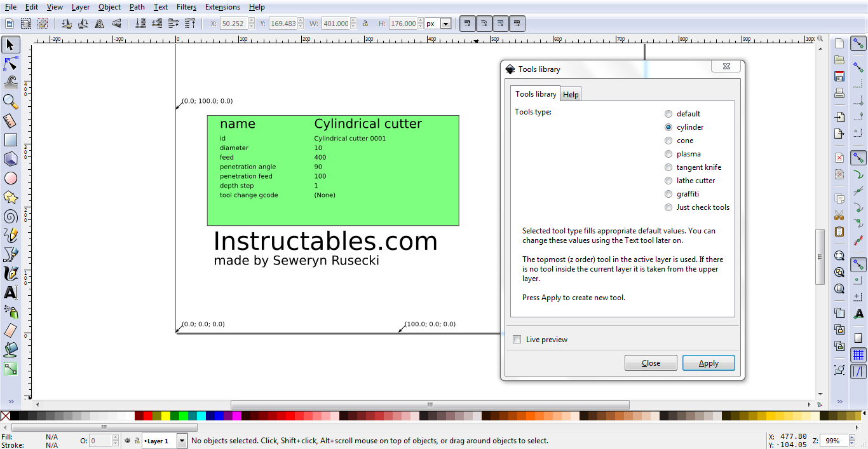Select the Text tool in toolbox
The width and height of the screenshot is (868, 449).
click(10, 293)
